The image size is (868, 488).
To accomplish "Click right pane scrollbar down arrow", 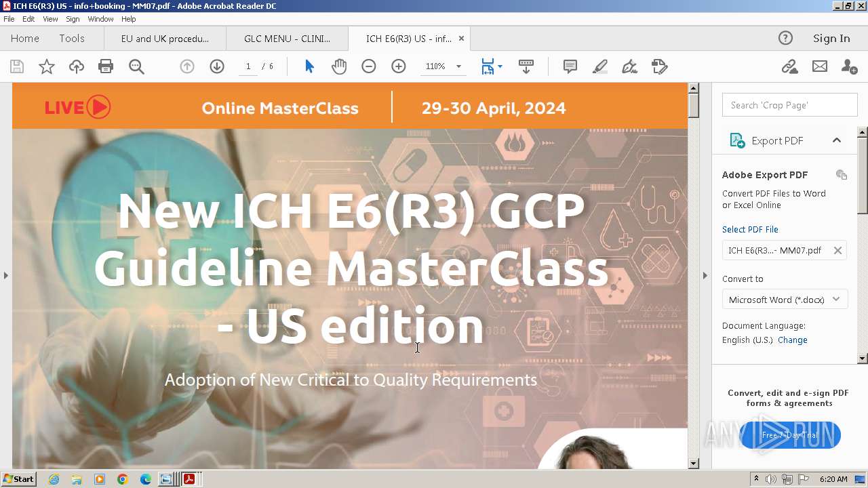I will (863, 359).
